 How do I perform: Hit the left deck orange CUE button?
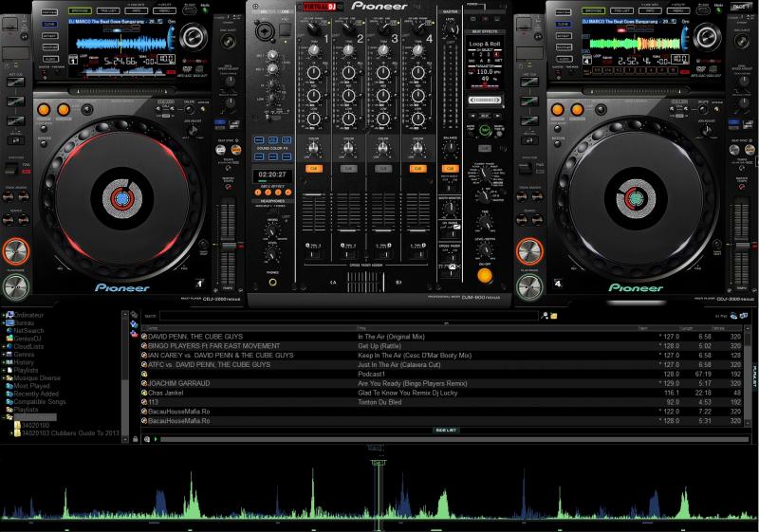click(x=16, y=251)
